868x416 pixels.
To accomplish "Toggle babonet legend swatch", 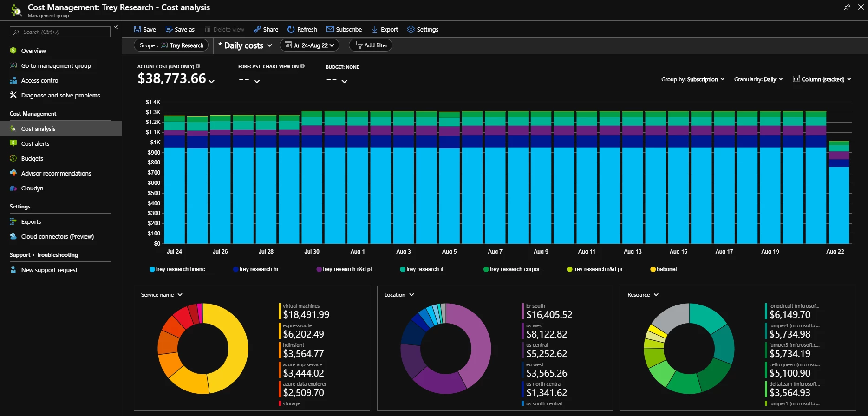I will tap(653, 269).
